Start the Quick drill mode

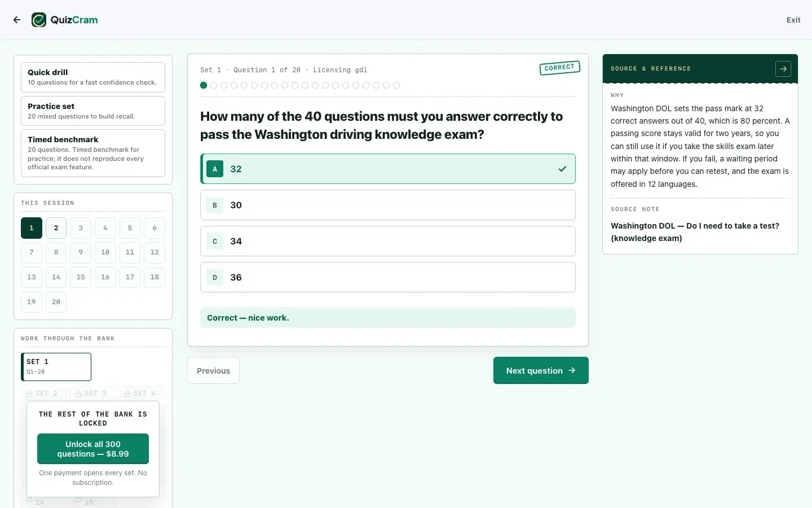(x=93, y=77)
